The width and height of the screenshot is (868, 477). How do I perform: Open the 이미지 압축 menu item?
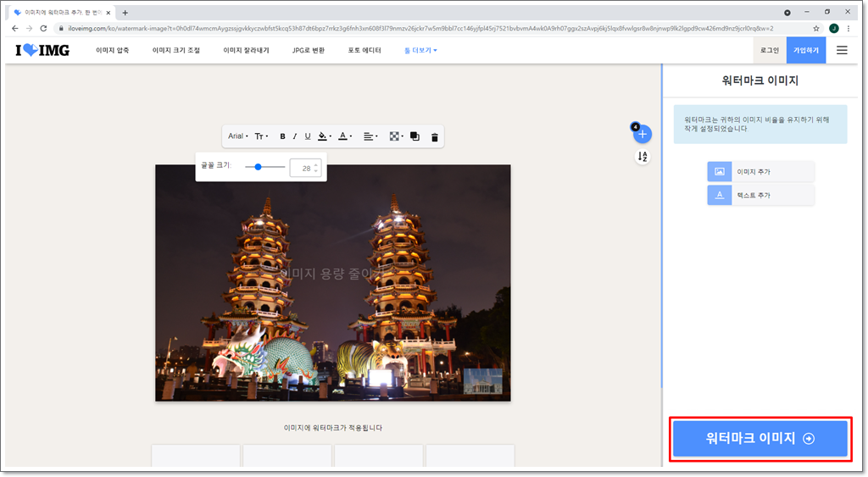point(113,50)
